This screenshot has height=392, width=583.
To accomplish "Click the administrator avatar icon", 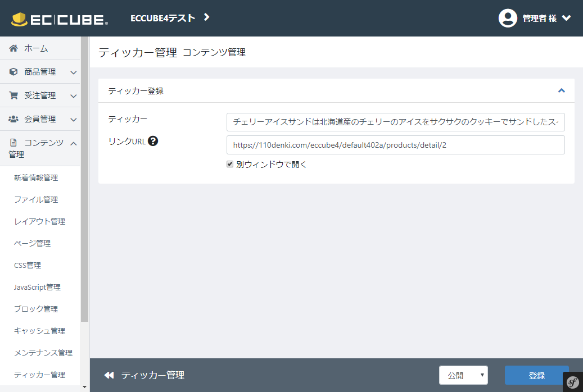I will pyautogui.click(x=508, y=18).
